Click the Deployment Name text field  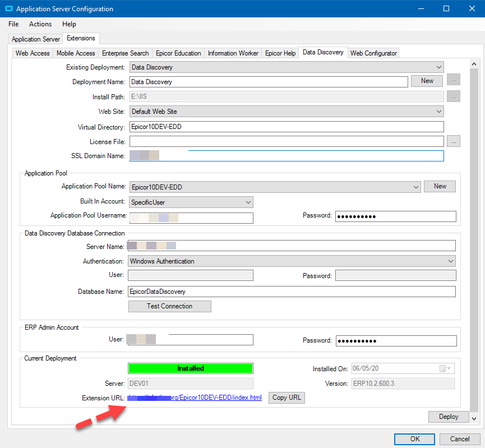(269, 82)
